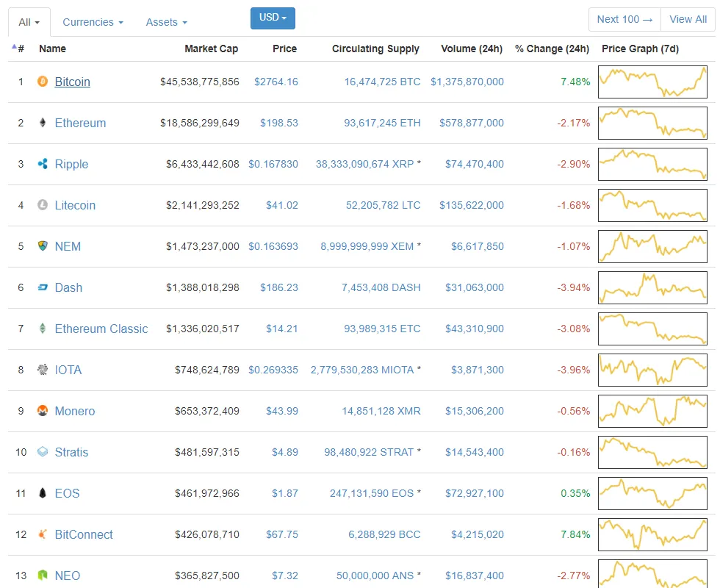Click Monero supply 14,851,128 XMR
Viewport: 720px width, 588px height.
(x=381, y=411)
